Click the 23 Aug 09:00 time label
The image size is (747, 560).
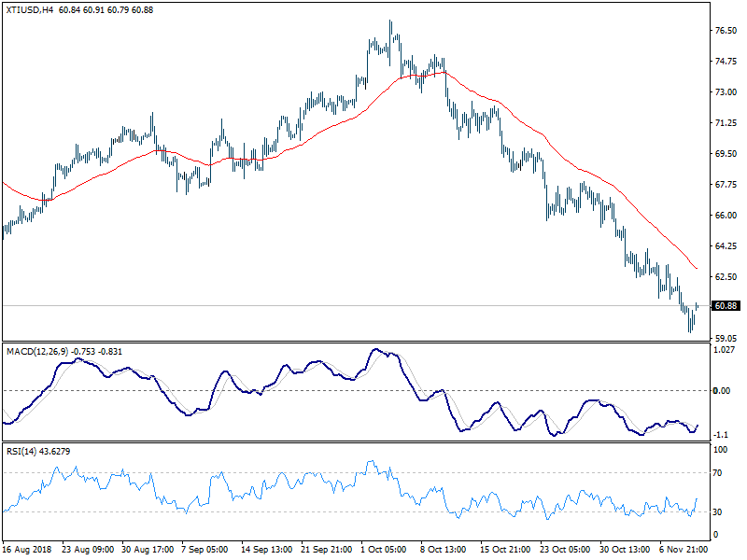click(x=88, y=550)
